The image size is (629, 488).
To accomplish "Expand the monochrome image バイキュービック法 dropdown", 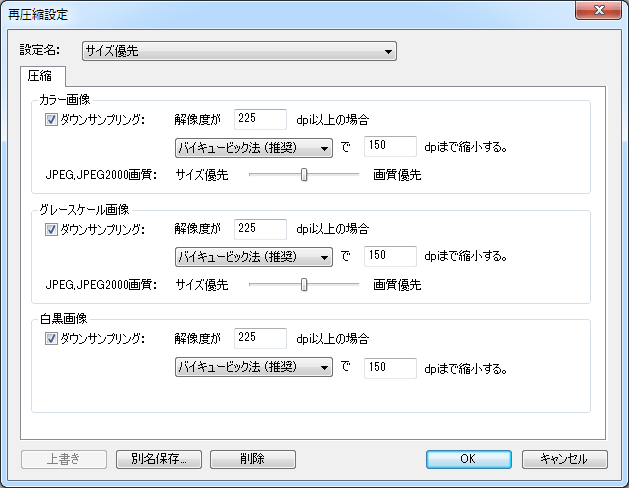I will click(253, 367).
